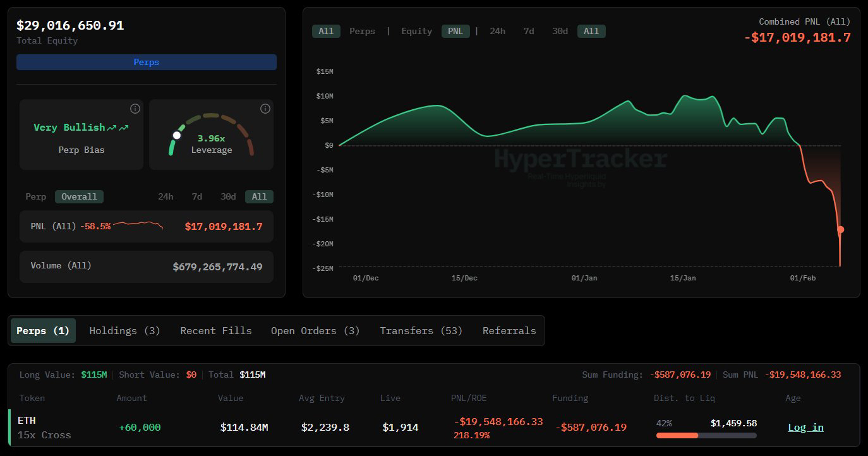Open the Recent Fills tab
Viewport: 868px width, 456px height.
click(x=215, y=330)
